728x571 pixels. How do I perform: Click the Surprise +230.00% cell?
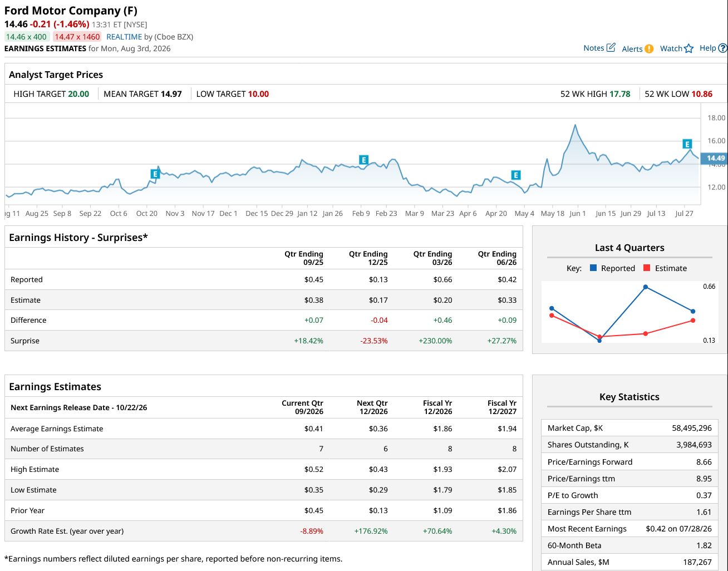tap(435, 341)
